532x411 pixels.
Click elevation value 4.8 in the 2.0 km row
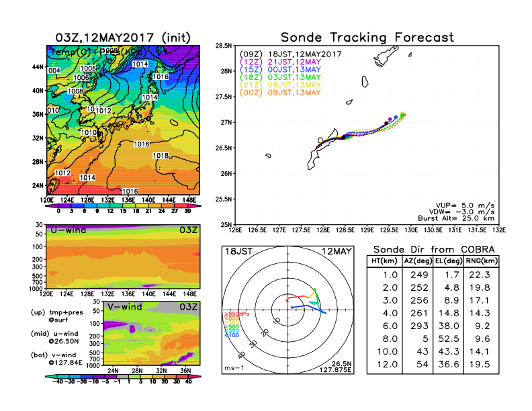[451, 287]
